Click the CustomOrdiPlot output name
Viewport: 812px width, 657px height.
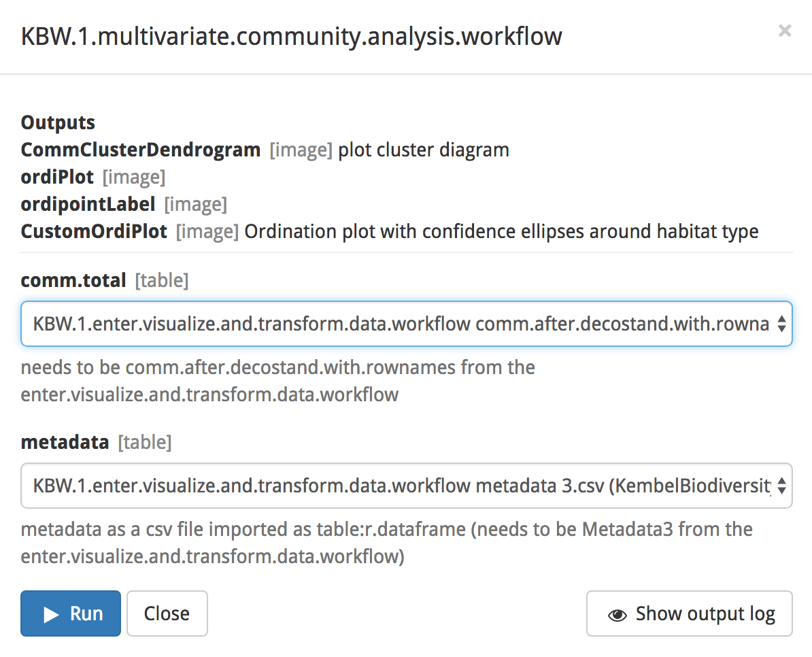click(94, 231)
